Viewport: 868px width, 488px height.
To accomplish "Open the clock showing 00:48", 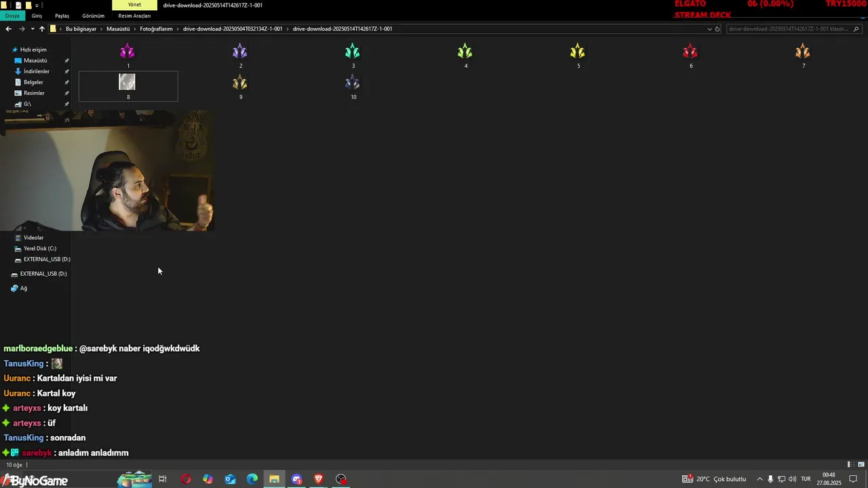I will [829, 479].
